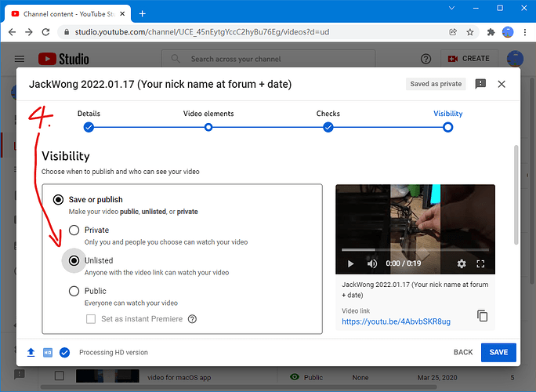Open video player settings gear
This screenshot has width=536, height=392.
(462, 263)
